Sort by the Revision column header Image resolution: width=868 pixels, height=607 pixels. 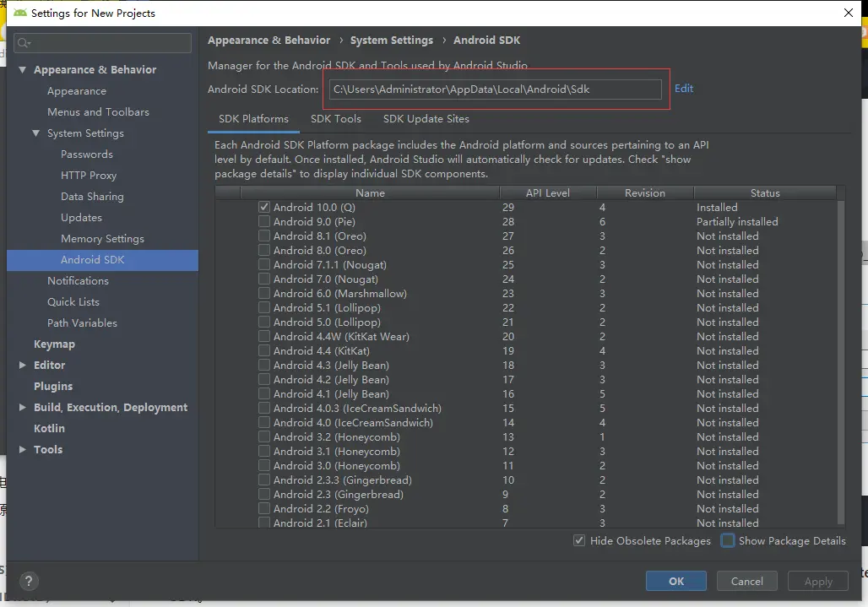tap(645, 192)
